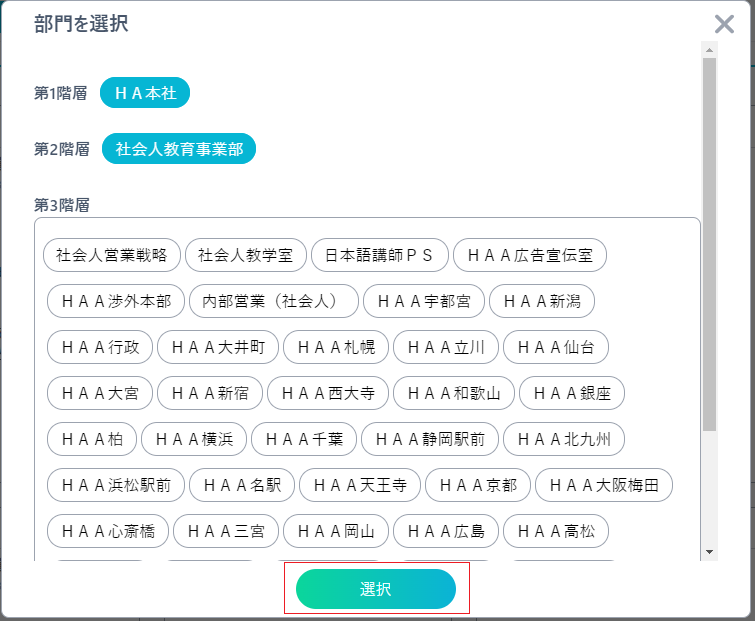Choose 社会人教学室 department

tap(245, 255)
